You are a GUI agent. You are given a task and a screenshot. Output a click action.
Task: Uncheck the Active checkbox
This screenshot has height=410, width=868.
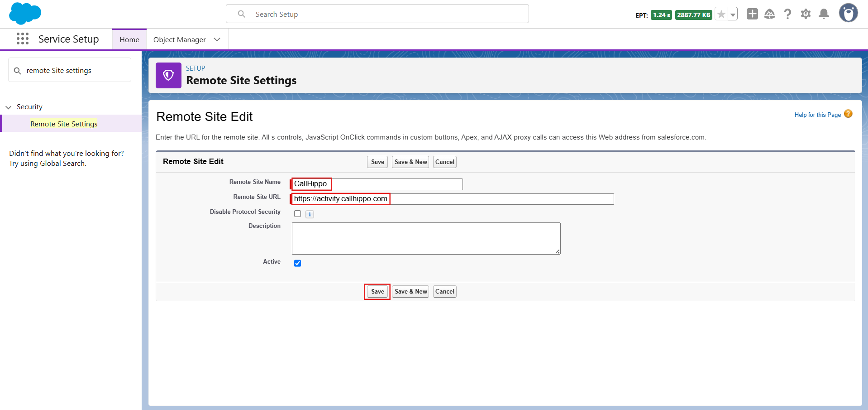297,263
